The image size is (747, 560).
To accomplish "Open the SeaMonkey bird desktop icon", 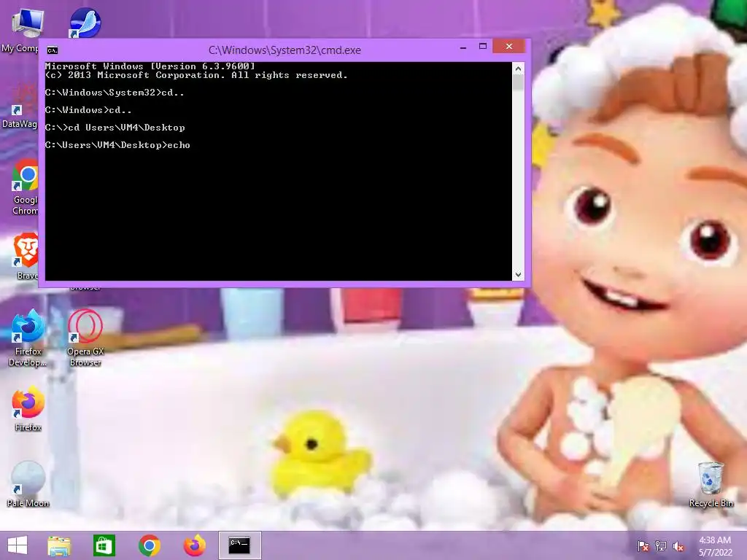I will [x=85, y=23].
